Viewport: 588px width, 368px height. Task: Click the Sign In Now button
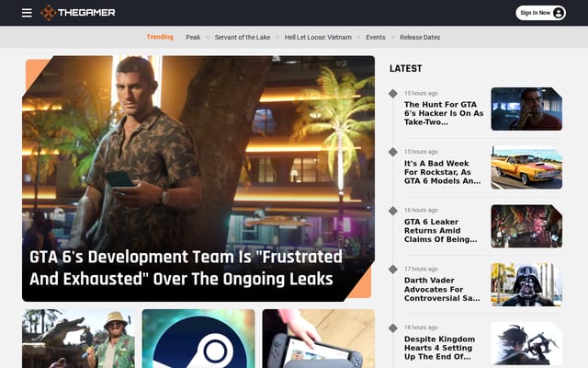tap(540, 13)
